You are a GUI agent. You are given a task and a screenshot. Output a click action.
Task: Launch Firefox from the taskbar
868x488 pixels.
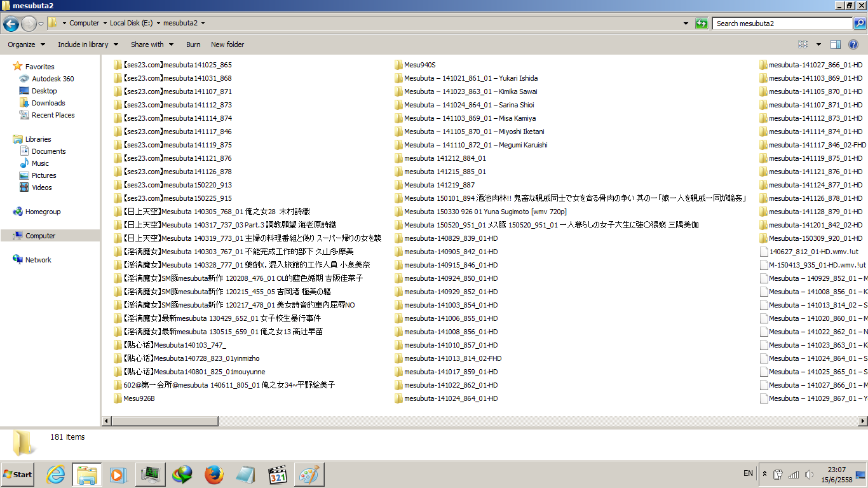(x=214, y=475)
